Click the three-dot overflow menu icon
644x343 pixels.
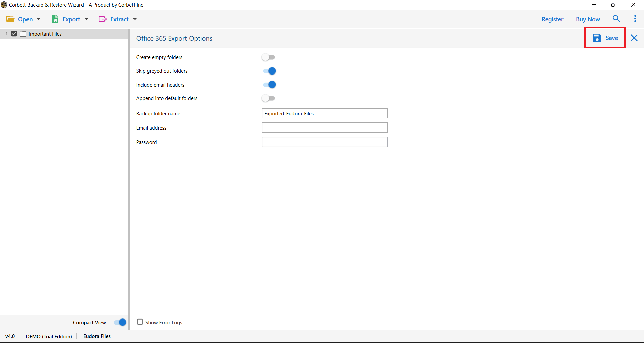point(635,19)
